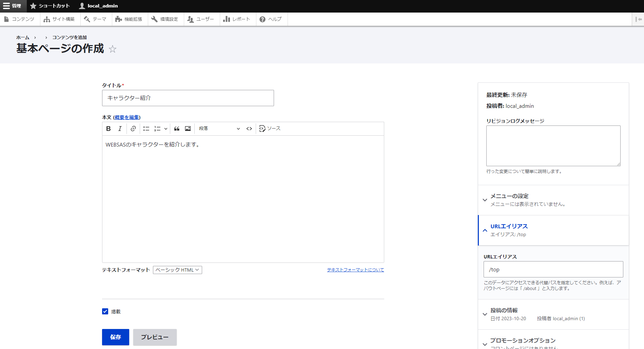Open 概要を編集 summary link

(x=127, y=117)
